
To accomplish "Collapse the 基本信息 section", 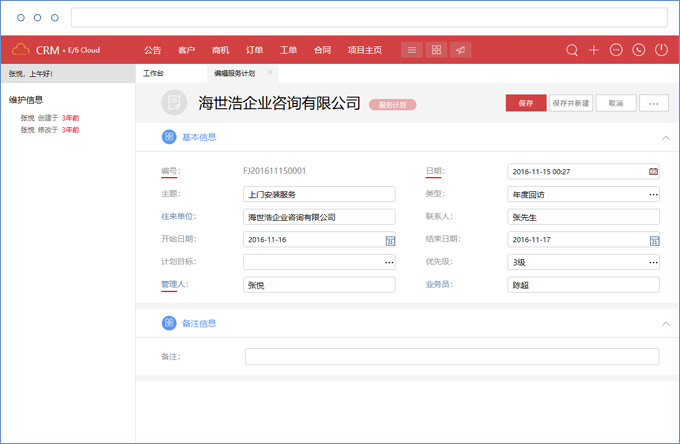I will [665, 138].
